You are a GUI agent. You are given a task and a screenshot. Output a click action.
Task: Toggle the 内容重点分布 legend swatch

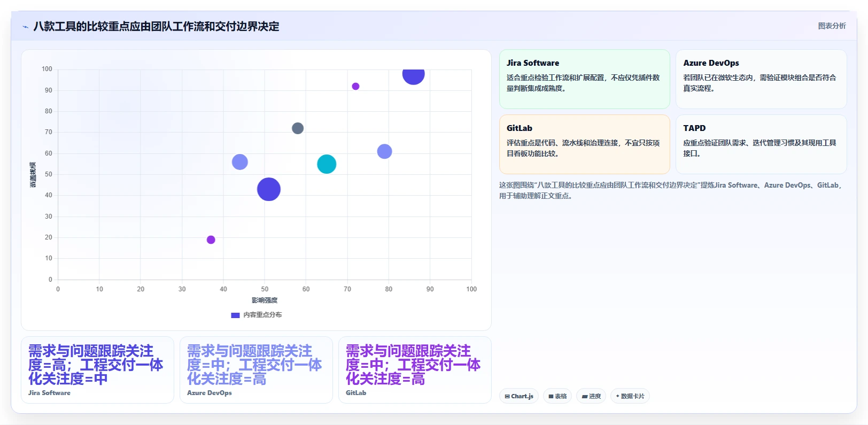[x=235, y=315]
